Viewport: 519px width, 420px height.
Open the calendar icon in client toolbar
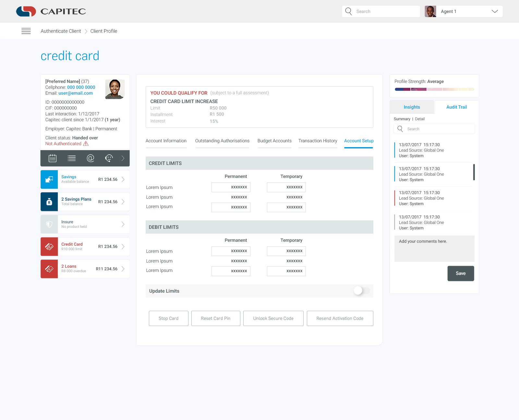53,158
